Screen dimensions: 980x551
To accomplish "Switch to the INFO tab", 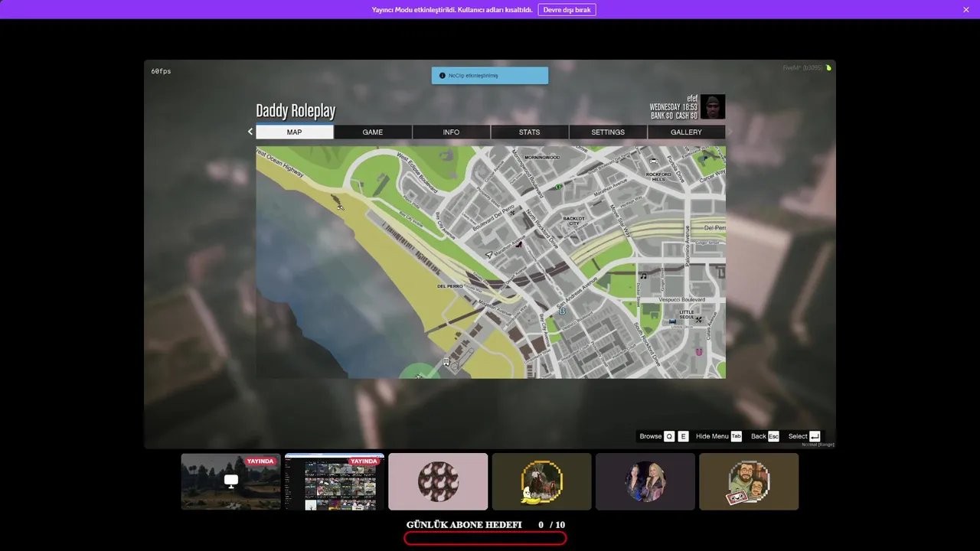I will tap(452, 132).
